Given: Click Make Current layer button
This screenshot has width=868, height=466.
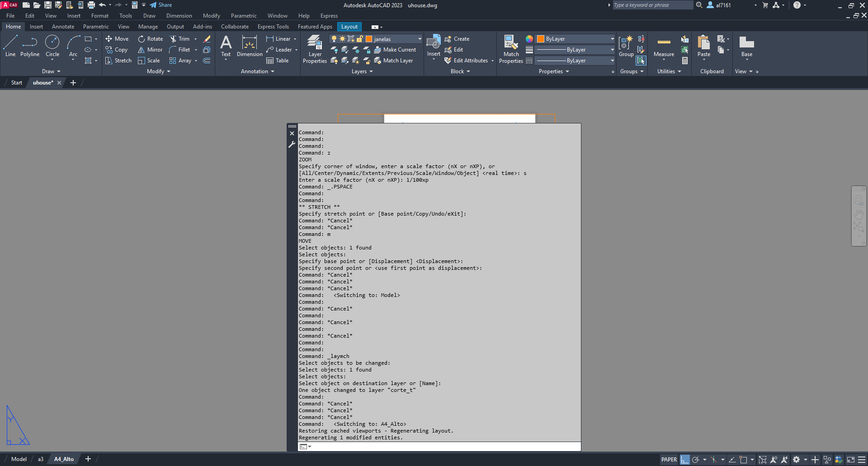Looking at the screenshot, I should [x=395, y=50].
